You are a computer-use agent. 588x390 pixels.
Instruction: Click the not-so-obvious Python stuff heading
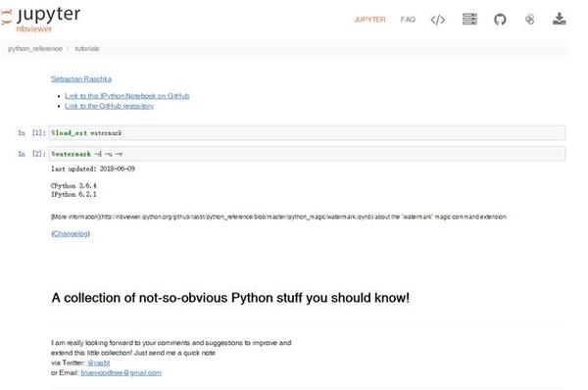[230, 298]
